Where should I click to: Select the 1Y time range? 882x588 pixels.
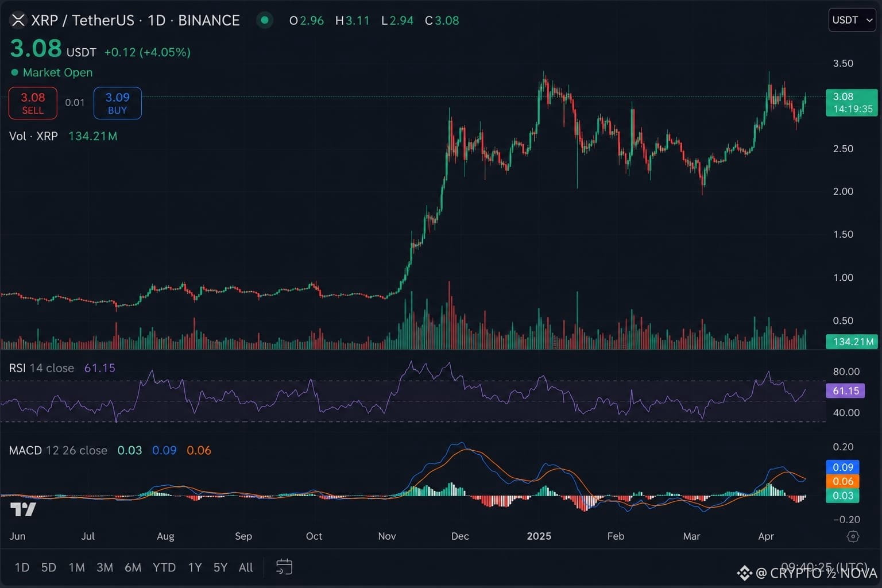tap(195, 567)
